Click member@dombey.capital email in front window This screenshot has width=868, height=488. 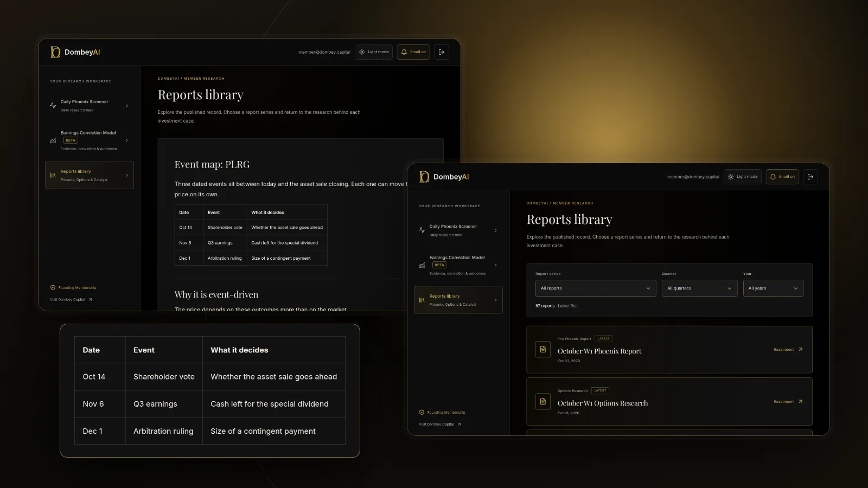click(693, 177)
